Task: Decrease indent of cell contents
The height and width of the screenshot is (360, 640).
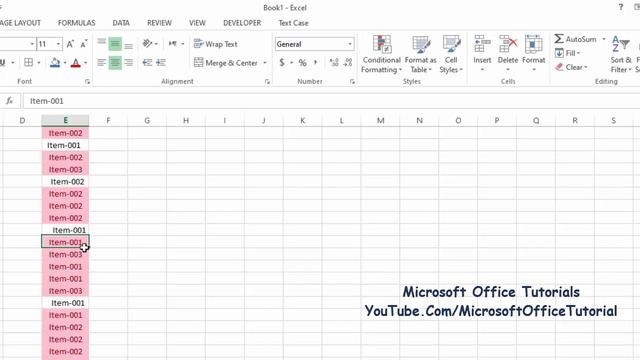Action: pos(147,62)
